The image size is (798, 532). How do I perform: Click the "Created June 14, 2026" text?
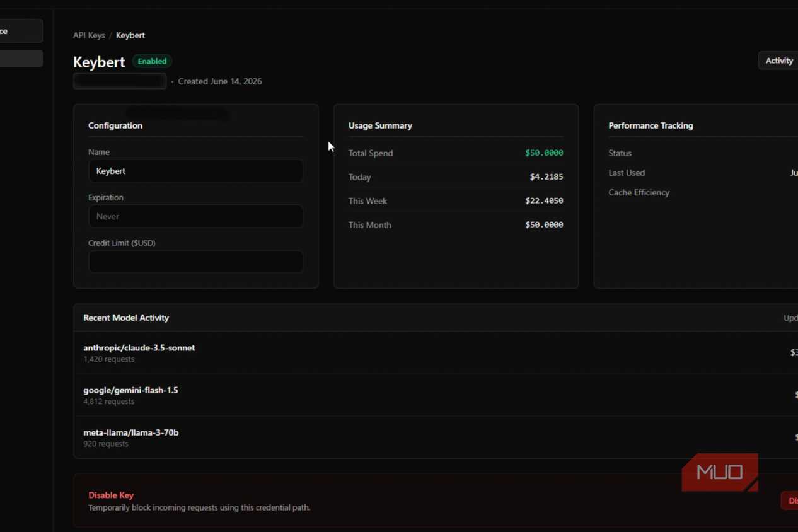click(220, 81)
